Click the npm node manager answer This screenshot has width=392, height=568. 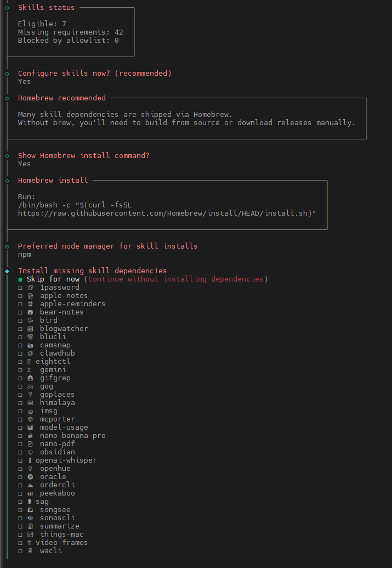coord(24,255)
